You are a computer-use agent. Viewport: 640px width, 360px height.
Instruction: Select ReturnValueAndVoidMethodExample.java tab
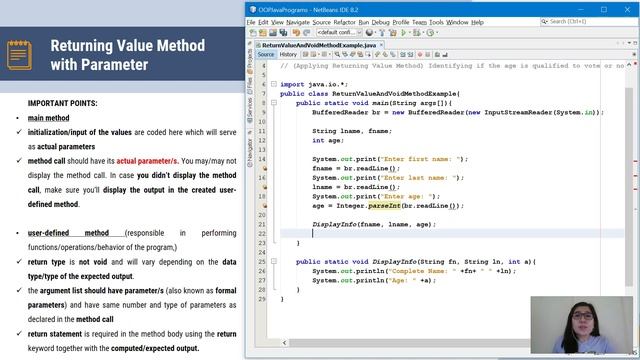pos(319,45)
